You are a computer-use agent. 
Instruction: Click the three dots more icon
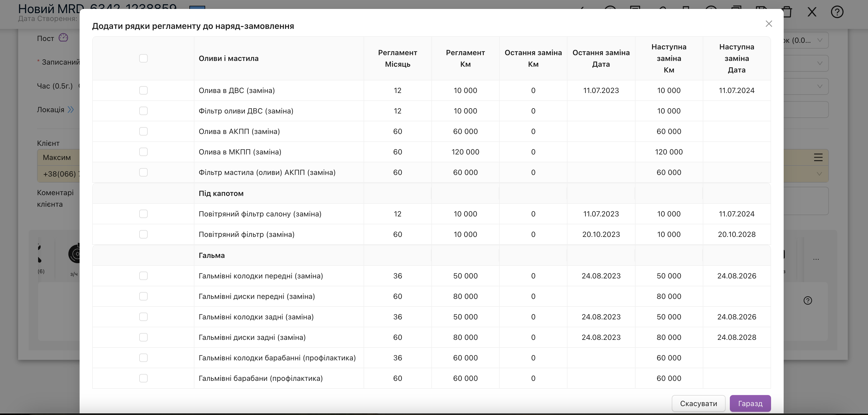816,259
